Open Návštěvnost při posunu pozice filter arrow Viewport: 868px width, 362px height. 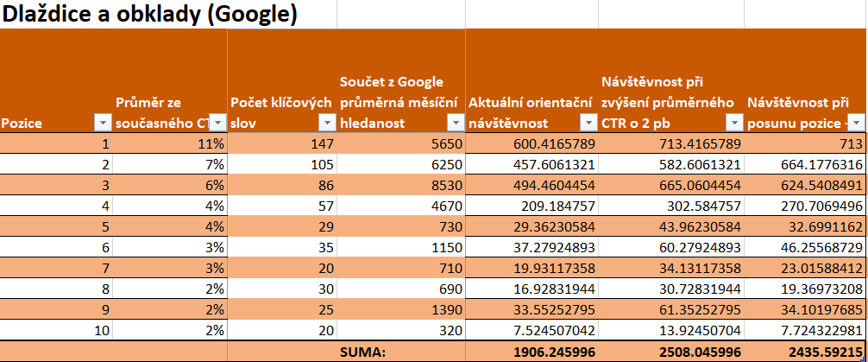pos(857,123)
